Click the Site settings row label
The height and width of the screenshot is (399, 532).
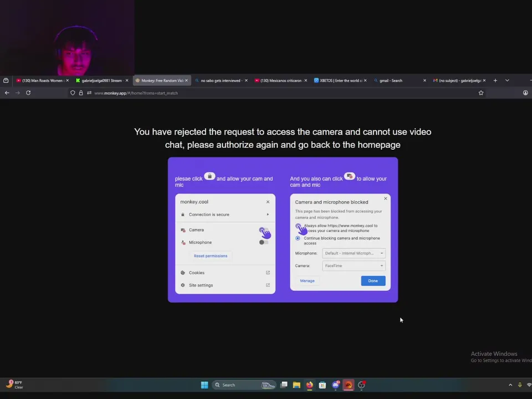(201, 285)
